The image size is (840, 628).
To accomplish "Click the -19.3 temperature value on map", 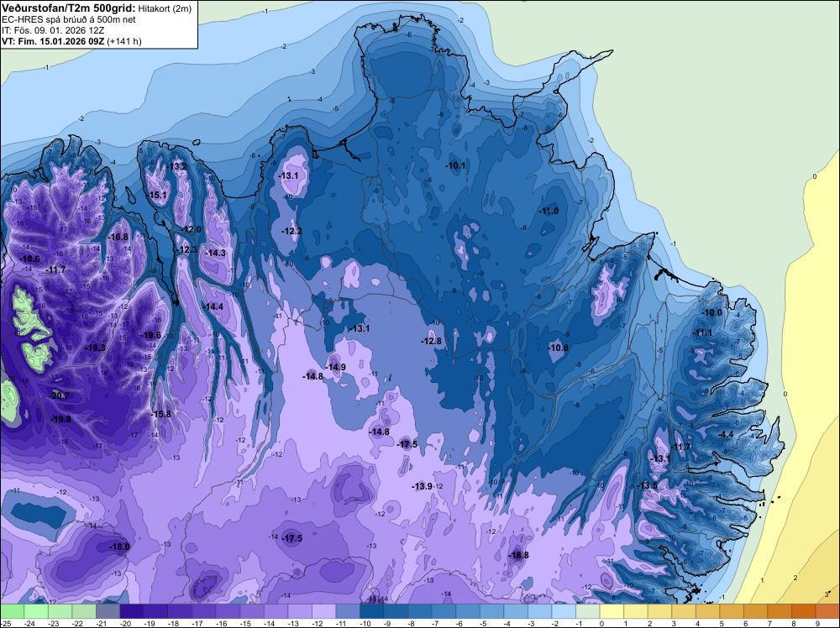I will (96, 348).
